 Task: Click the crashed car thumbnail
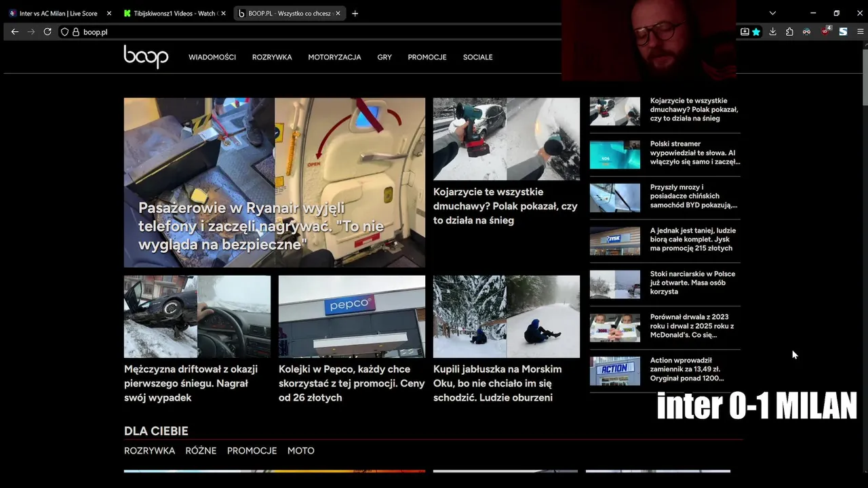pyautogui.click(x=197, y=317)
